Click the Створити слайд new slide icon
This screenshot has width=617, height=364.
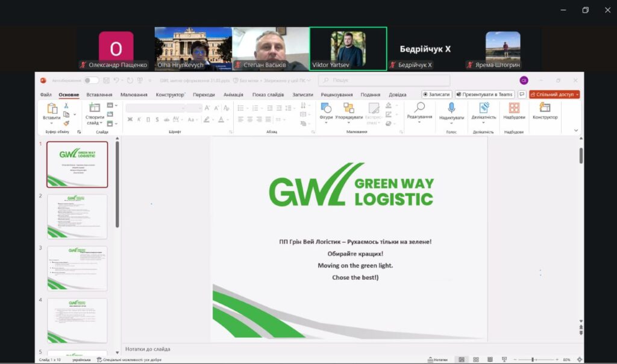click(95, 108)
